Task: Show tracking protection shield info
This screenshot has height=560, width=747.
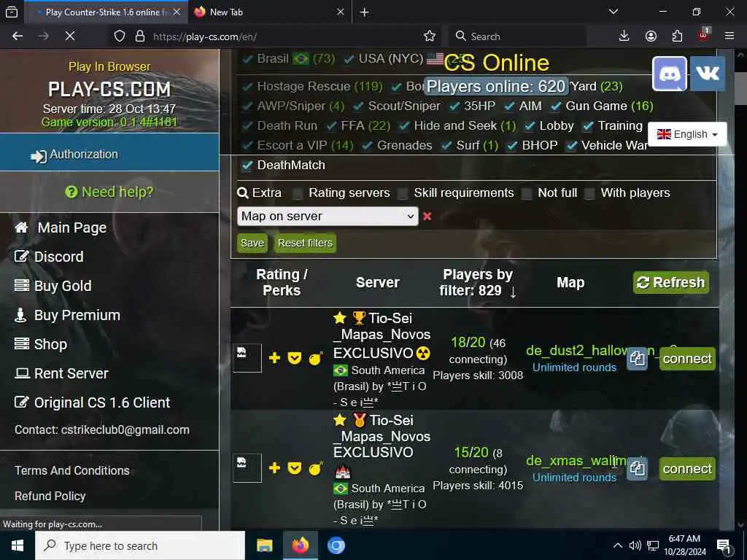Action: coord(120,36)
